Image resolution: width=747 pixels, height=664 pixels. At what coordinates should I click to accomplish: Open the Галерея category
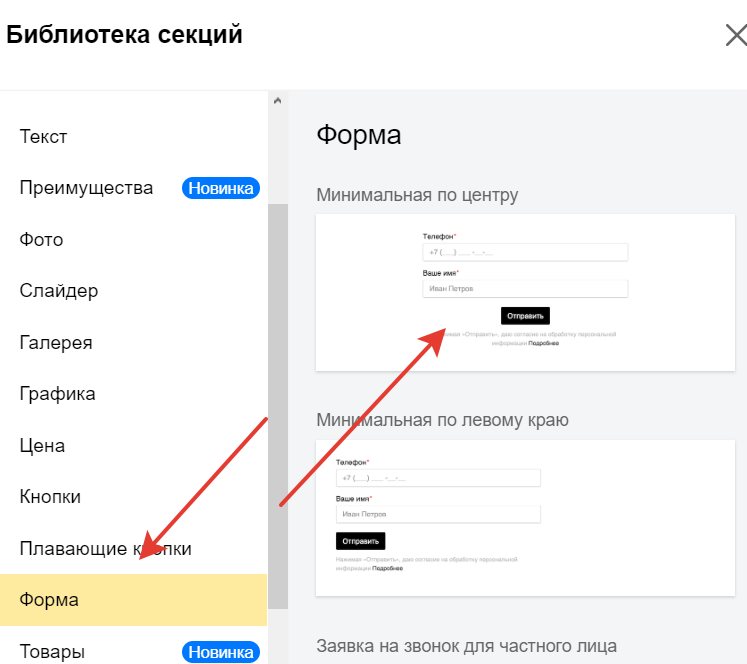click(x=56, y=342)
